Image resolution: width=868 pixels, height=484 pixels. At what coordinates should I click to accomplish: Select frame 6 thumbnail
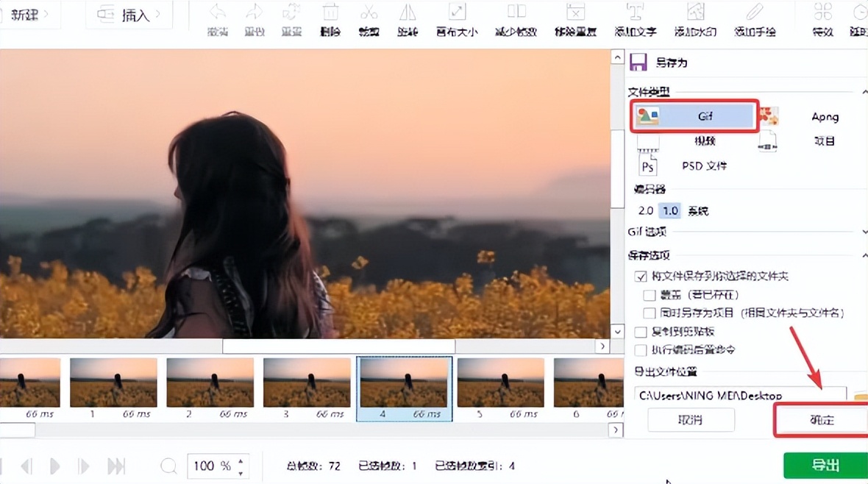point(588,389)
